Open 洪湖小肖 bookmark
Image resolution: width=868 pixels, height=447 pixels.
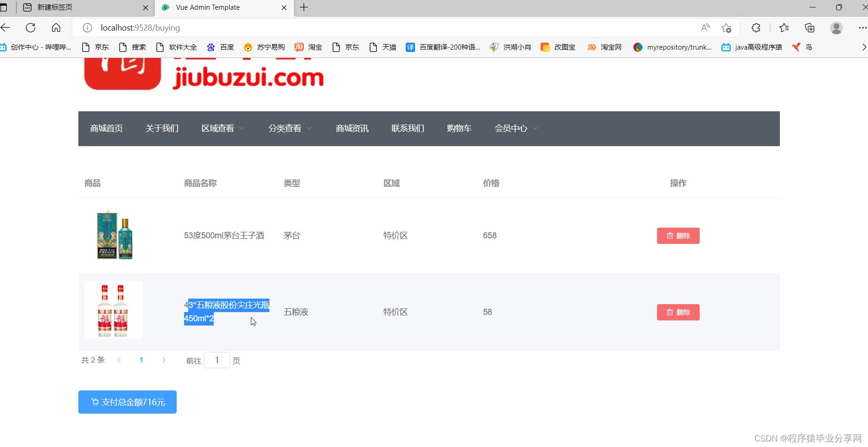coord(510,47)
